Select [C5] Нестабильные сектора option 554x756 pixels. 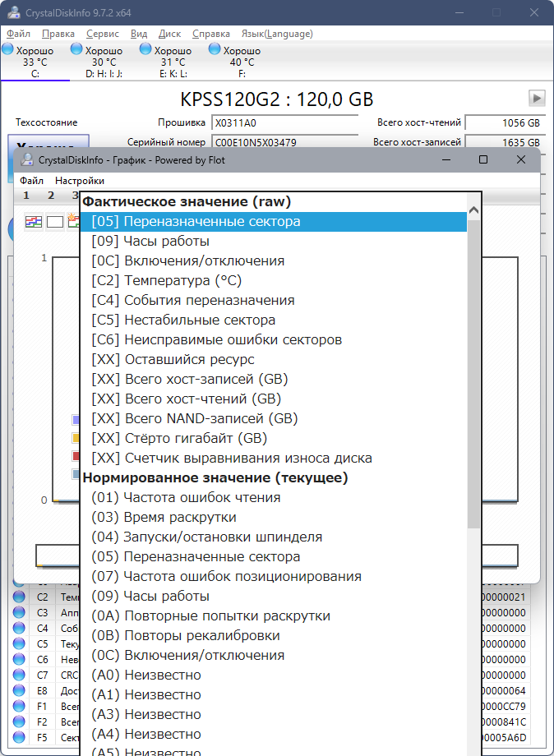274,320
